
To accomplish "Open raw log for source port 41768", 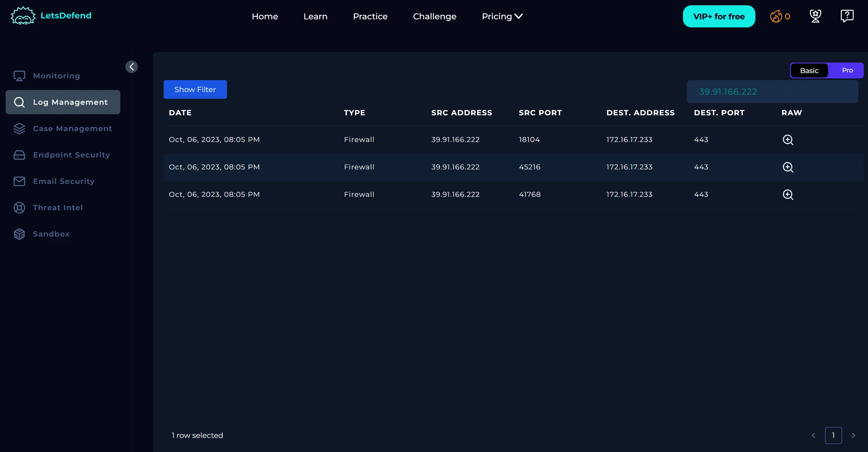I will coord(787,194).
